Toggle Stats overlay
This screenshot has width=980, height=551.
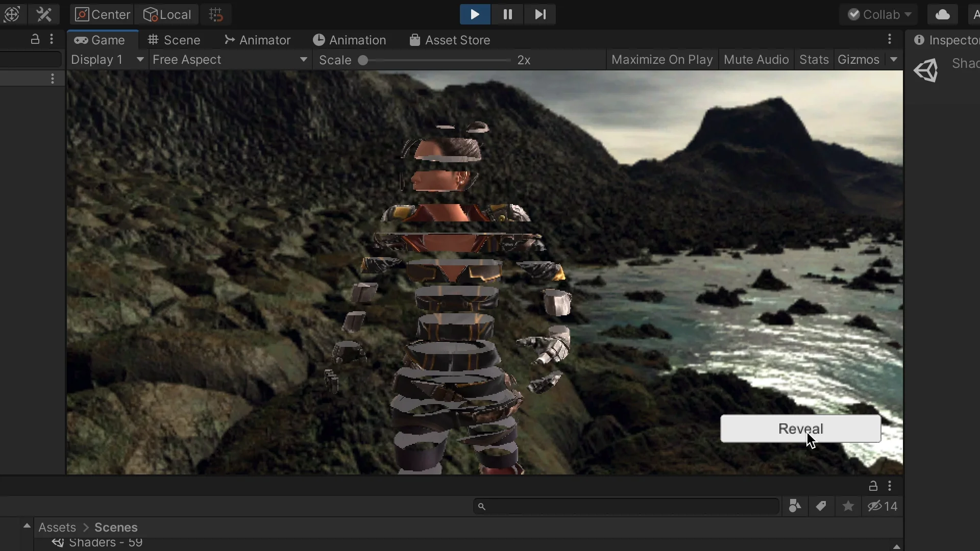click(814, 60)
